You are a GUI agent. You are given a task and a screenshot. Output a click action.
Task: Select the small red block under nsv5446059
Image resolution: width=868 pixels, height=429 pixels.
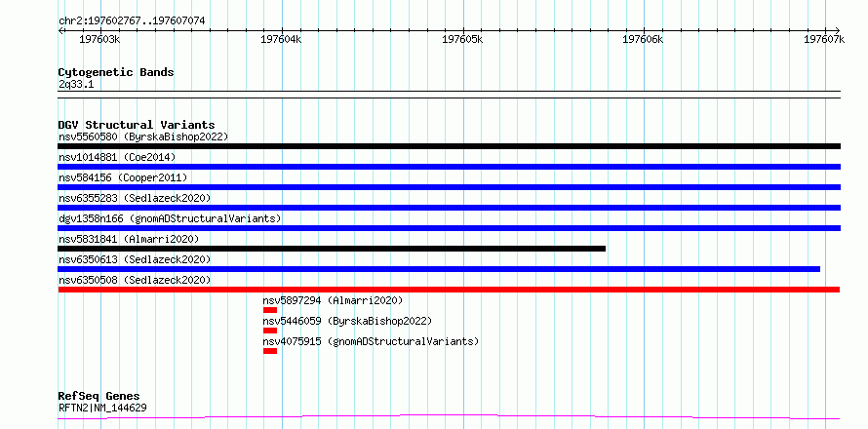pos(270,331)
